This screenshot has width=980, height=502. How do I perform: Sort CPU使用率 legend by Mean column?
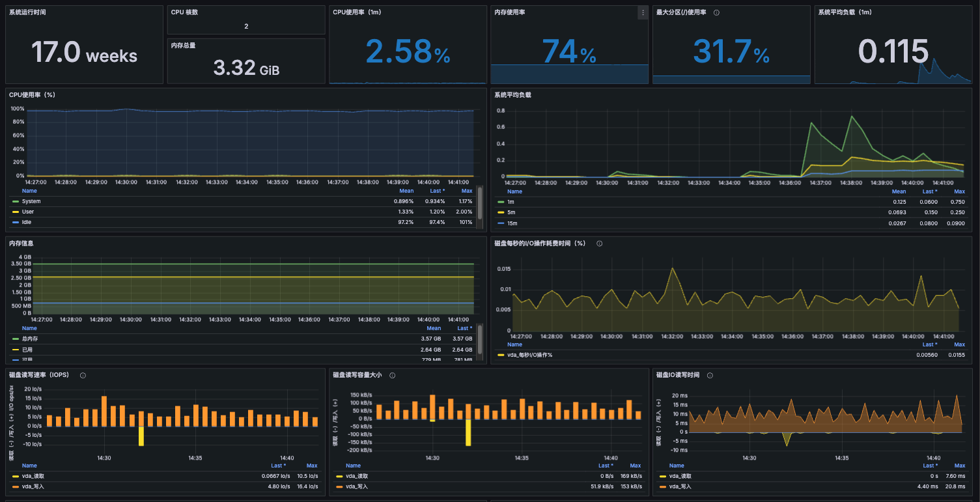tap(406, 191)
